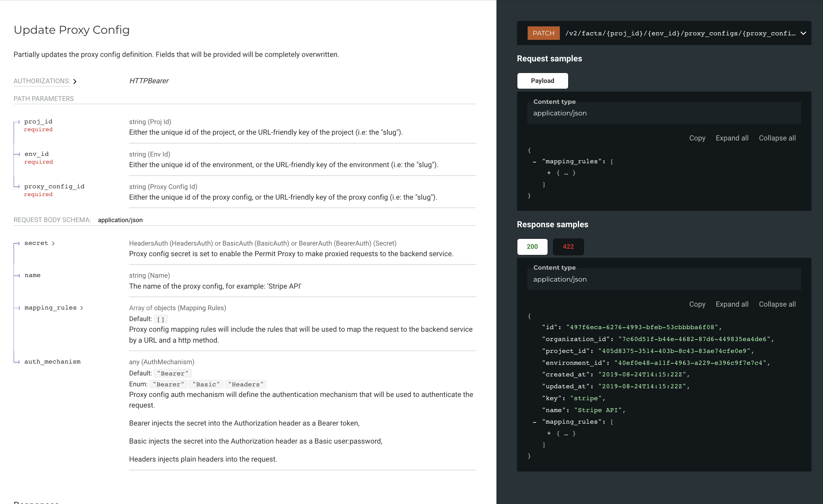The height and width of the screenshot is (504, 823).
Task: Select the 200 response sample tab
Action: [x=532, y=247]
